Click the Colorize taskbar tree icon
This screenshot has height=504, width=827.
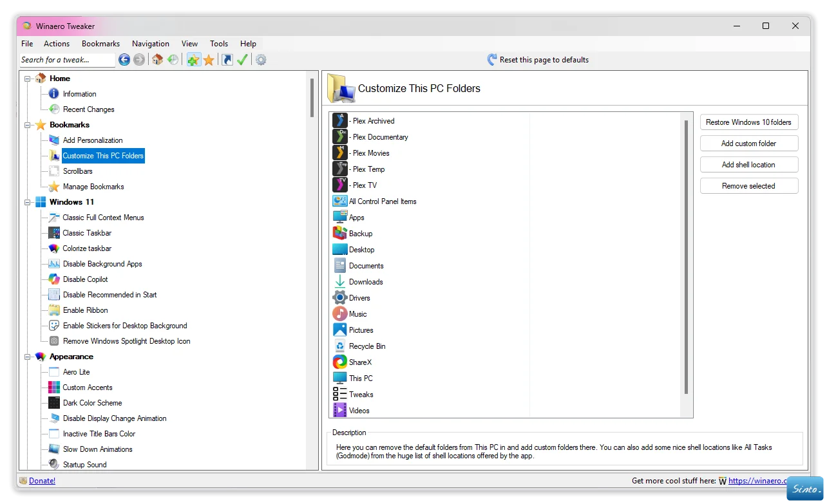click(x=54, y=248)
